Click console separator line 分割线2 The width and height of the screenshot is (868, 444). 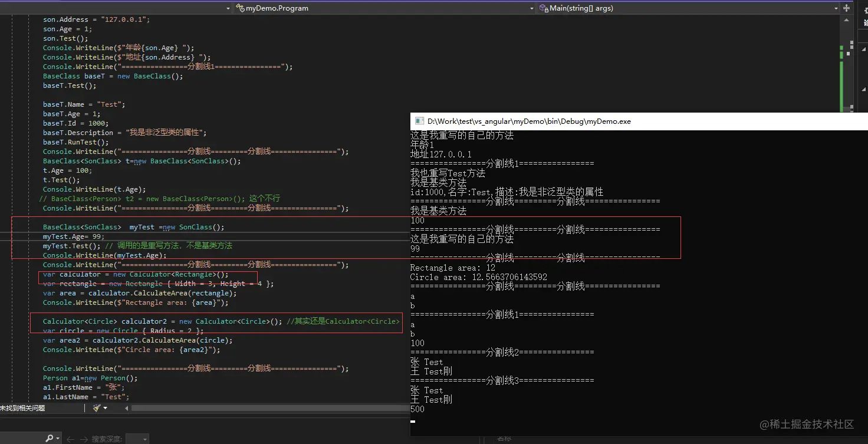pyautogui.click(x=502, y=353)
